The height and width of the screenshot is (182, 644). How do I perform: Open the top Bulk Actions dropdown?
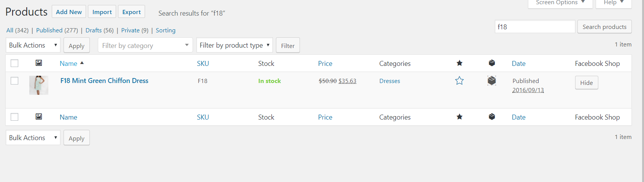pos(33,45)
